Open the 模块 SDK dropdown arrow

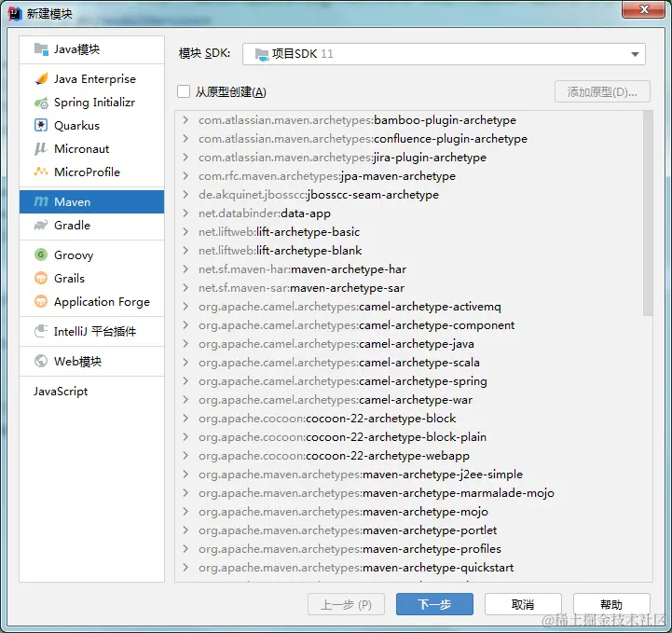point(635,54)
